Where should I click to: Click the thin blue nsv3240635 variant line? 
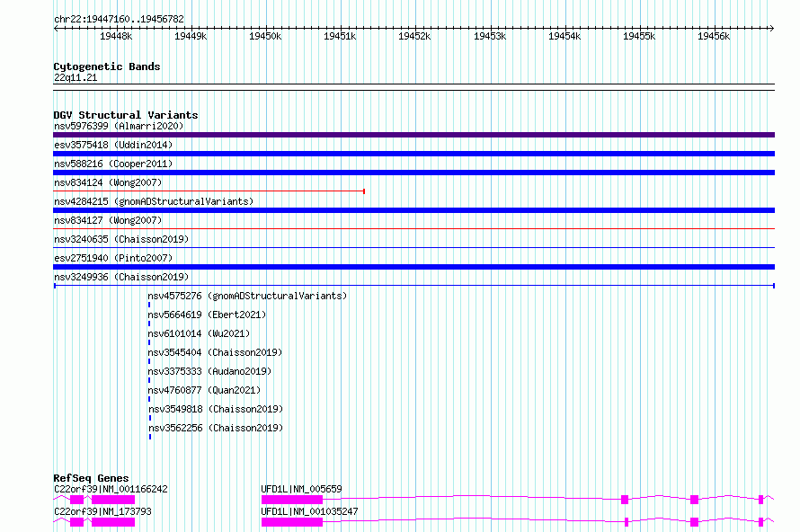[413, 248]
